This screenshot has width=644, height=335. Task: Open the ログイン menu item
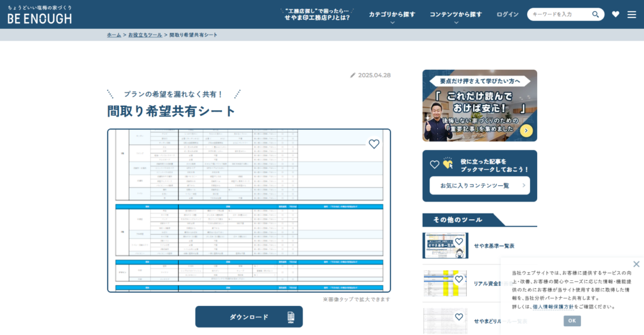[507, 14]
